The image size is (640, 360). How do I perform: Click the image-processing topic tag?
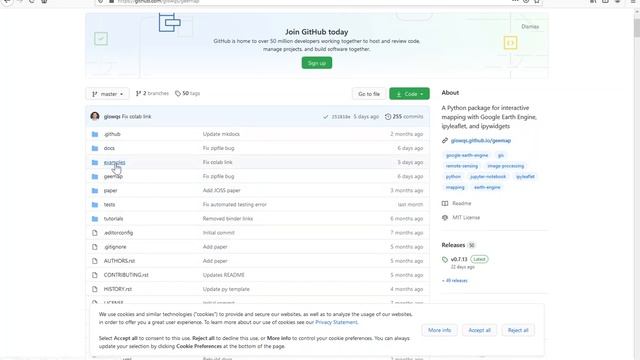click(x=506, y=166)
